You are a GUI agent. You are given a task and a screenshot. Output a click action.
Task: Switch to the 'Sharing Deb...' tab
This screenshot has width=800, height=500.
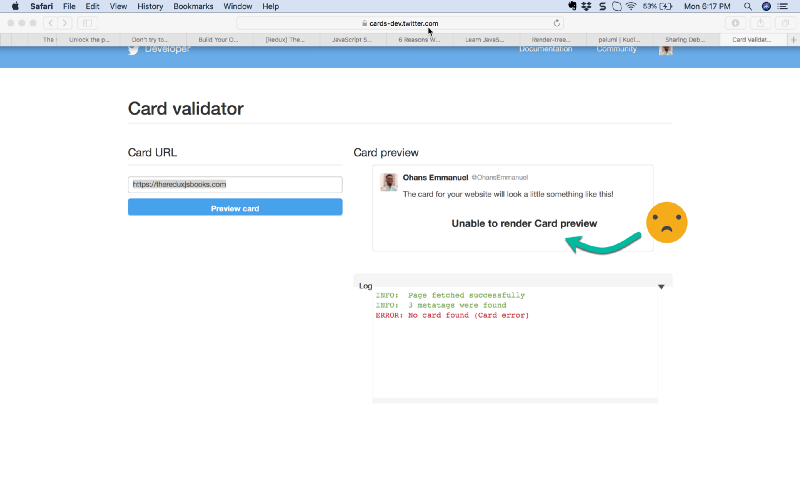click(685, 40)
